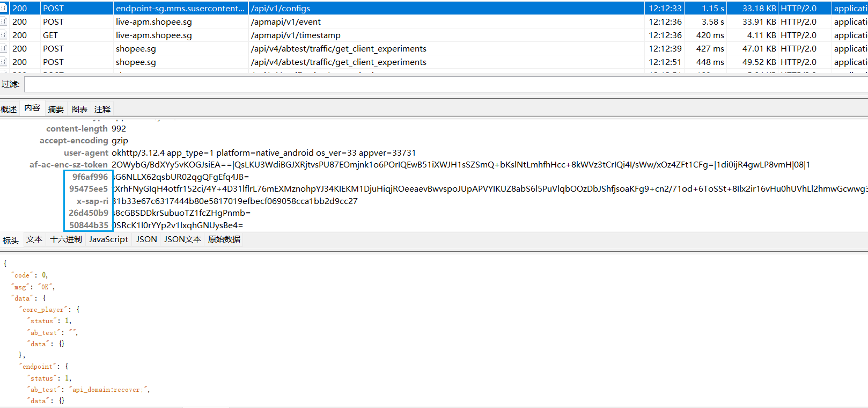Click the af-ac-enc-sz-token header name
Image resolution: width=868 pixels, height=408 pixels.
[69, 165]
